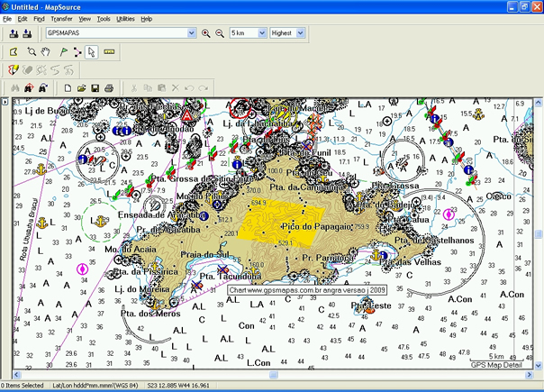The height and width of the screenshot is (392, 544).
Task: Click the Find Places binoculars icon
Action: [x=13, y=87]
